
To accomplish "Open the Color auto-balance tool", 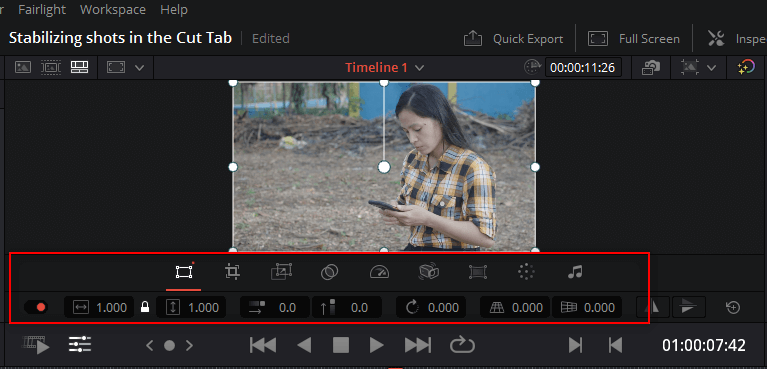I will [x=526, y=272].
